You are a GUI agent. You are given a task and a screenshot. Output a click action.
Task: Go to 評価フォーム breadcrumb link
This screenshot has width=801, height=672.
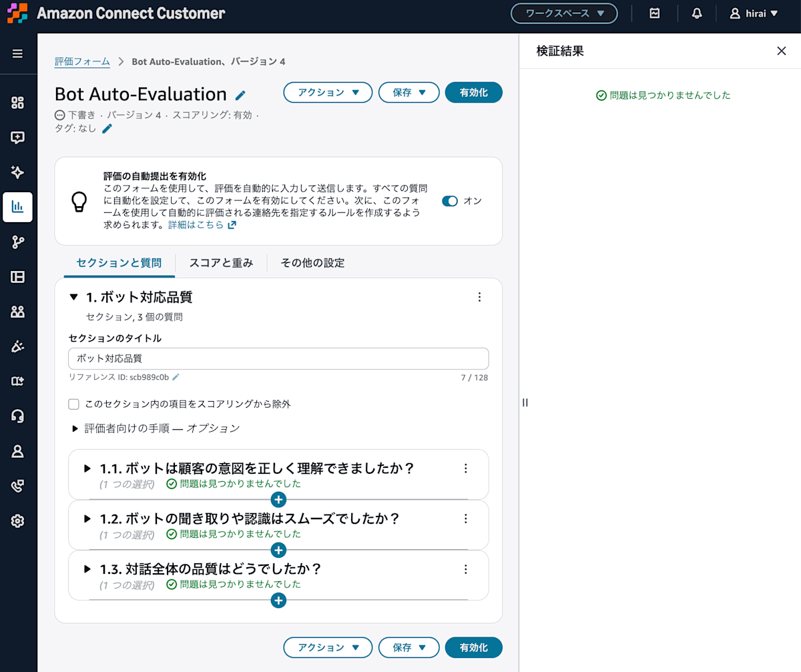82,61
